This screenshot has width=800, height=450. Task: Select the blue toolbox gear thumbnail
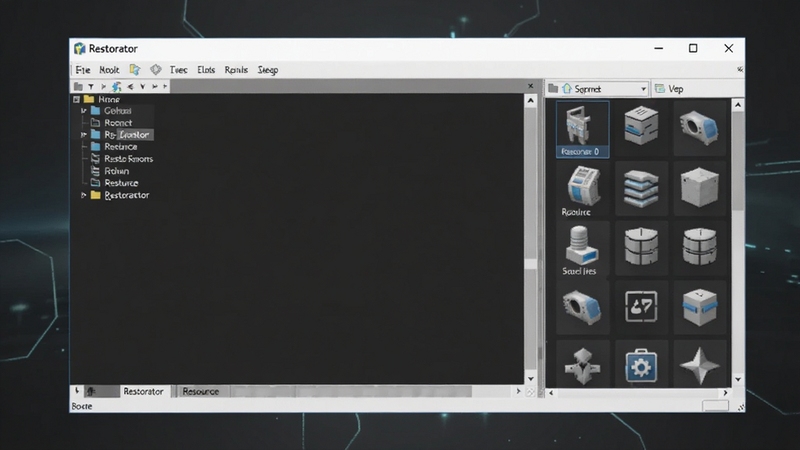641,365
